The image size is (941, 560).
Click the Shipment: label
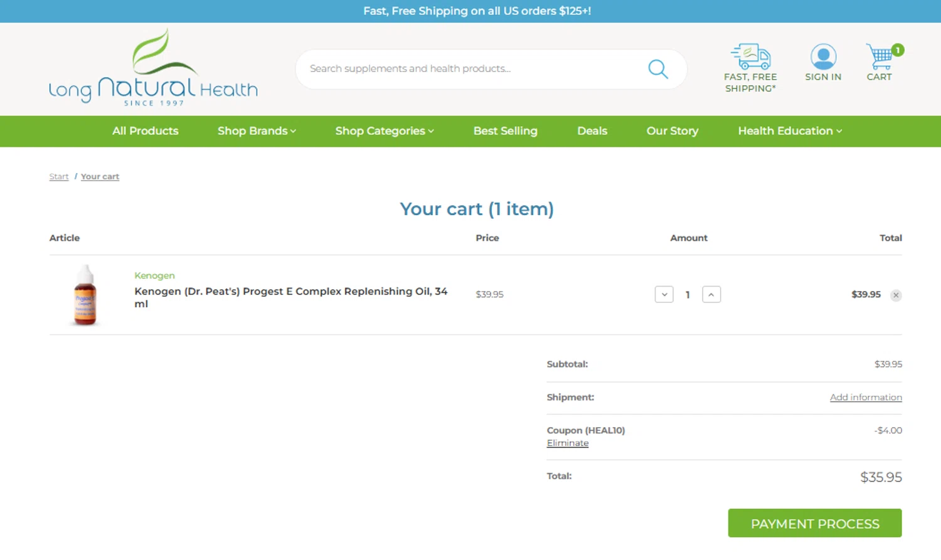tap(570, 397)
